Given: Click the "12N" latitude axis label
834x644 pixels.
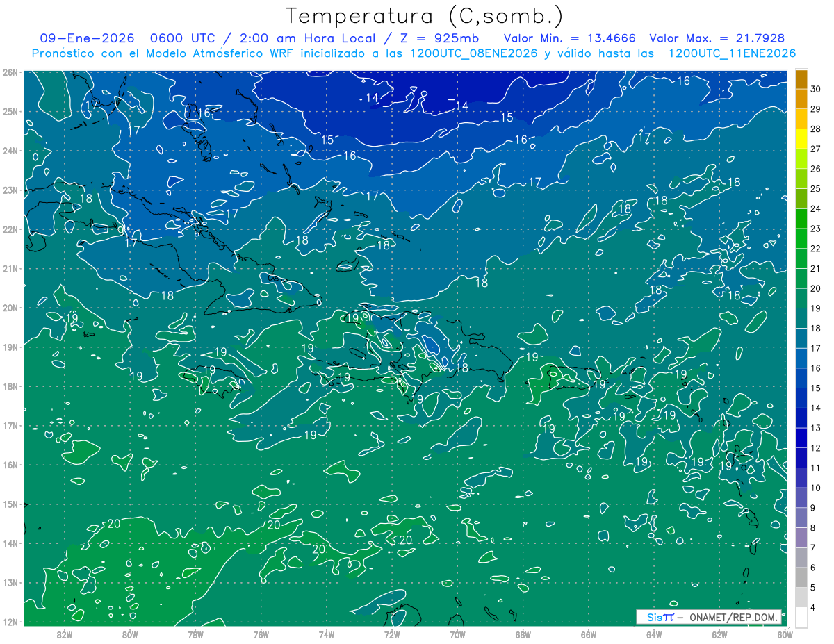Looking at the screenshot, I should (10, 622).
